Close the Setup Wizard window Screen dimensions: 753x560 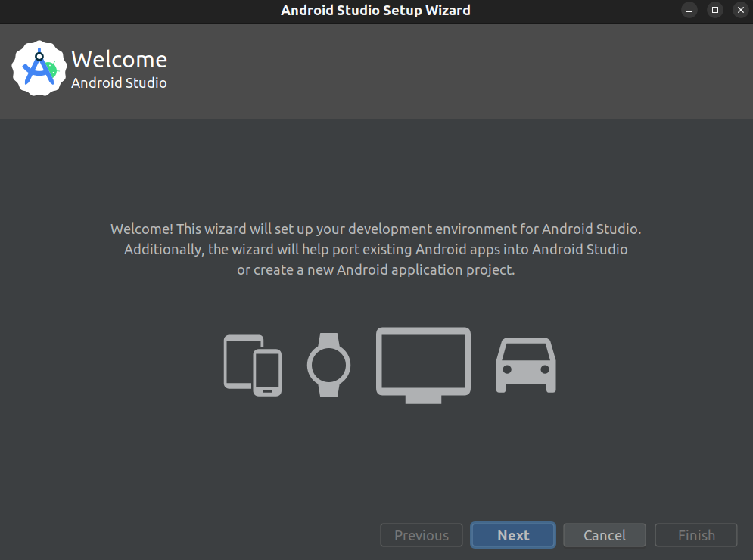(x=741, y=10)
